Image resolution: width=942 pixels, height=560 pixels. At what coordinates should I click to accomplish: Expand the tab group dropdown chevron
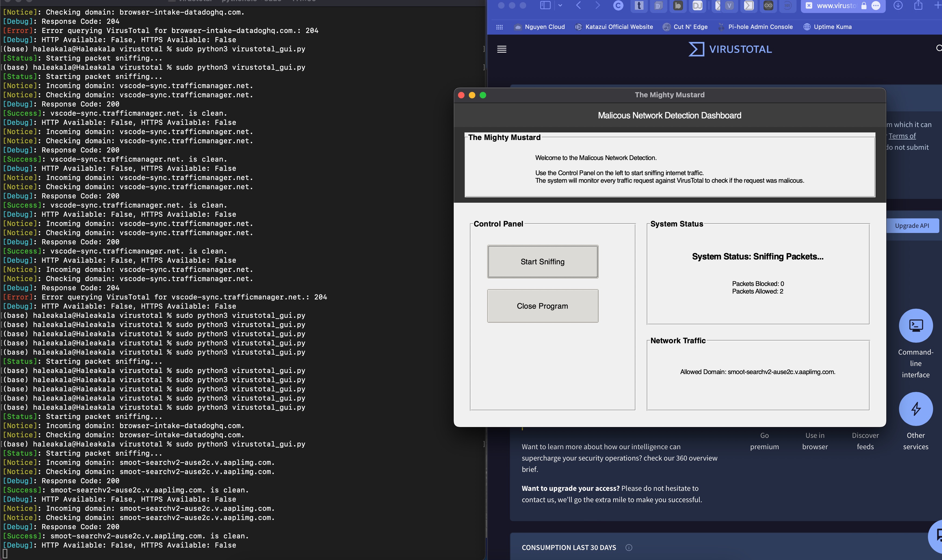pos(560,5)
